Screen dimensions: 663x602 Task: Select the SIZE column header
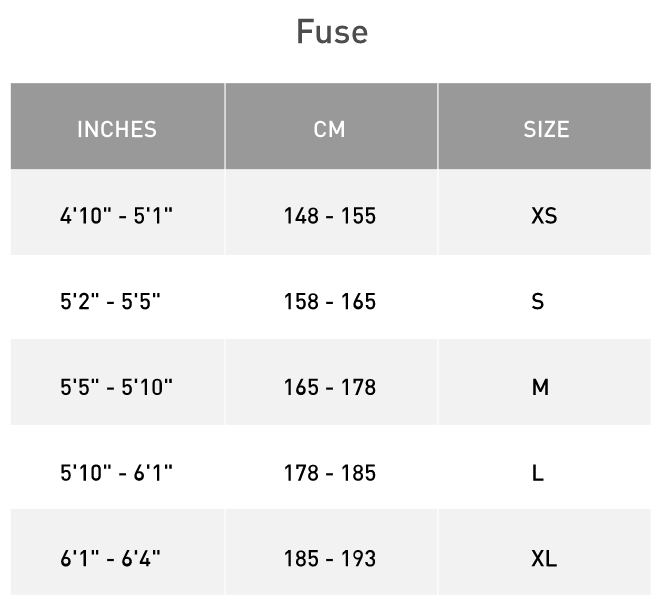[545, 129]
